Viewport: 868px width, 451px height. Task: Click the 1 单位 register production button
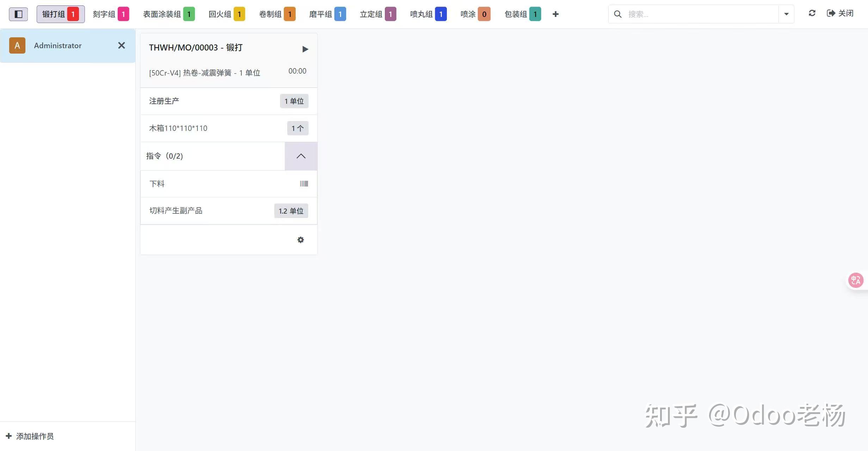[294, 101]
